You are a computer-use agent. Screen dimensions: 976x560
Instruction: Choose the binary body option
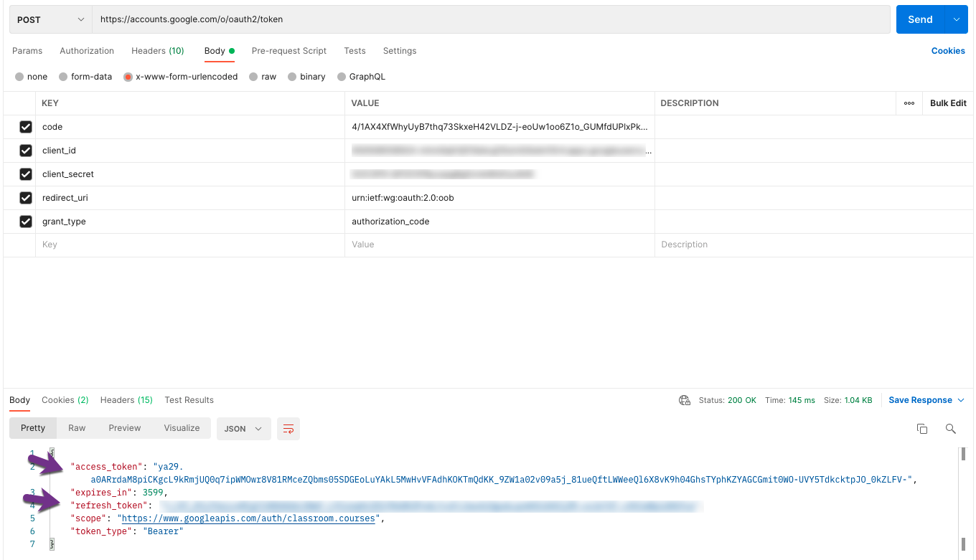click(x=292, y=77)
